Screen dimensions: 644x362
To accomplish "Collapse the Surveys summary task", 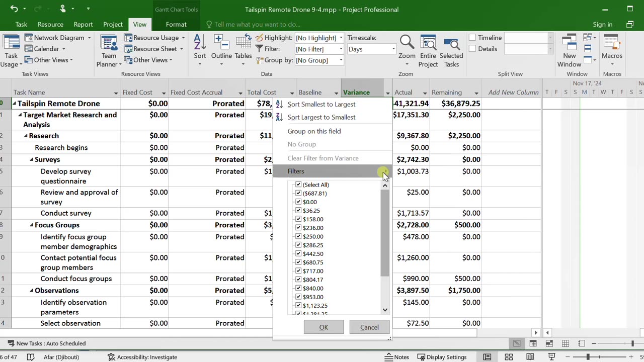I will 31,159.
